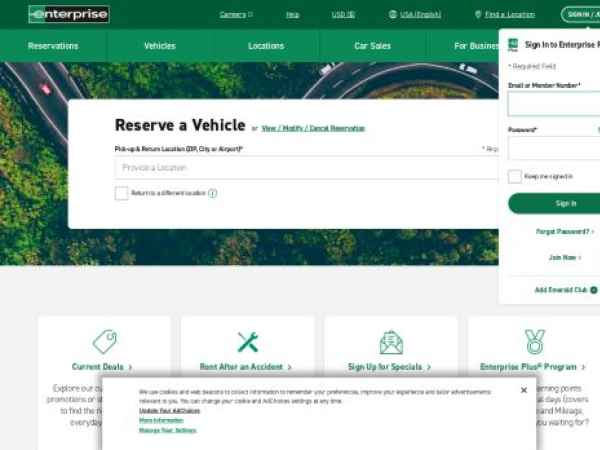Click the Sign In / Join button in the header
The image size is (600, 450).
(581, 15)
